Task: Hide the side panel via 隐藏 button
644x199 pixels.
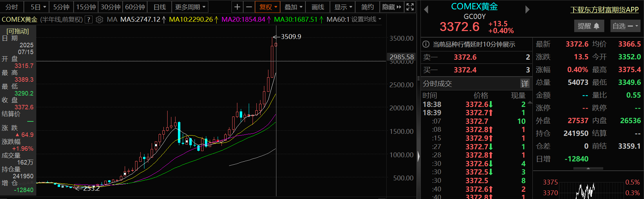Action: coord(392,7)
